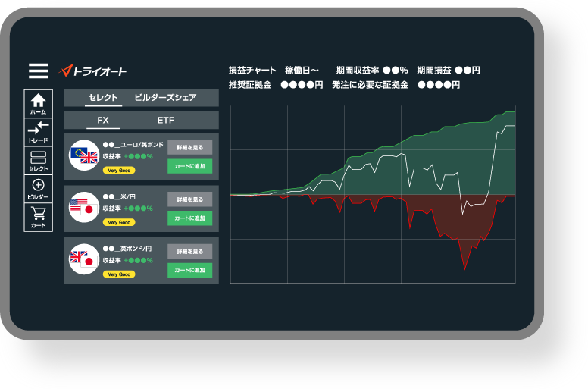The image size is (588, 389).
Task: Open the トレード trade icon
Action: (38, 132)
